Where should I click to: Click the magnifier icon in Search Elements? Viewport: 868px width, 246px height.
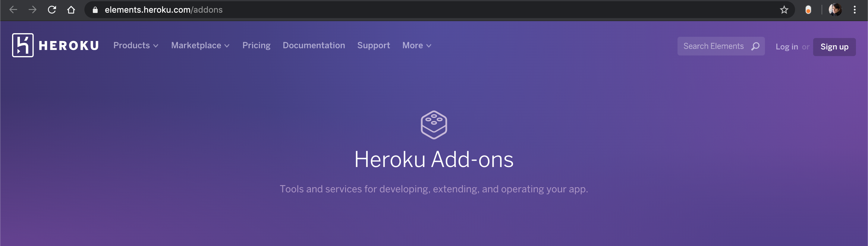pos(755,46)
